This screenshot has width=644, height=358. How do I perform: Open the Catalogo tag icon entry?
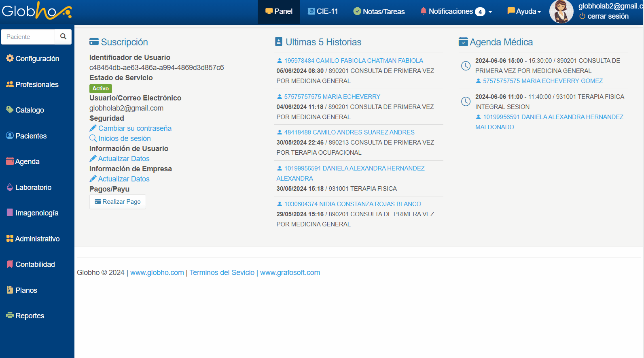(x=10, y=110)
